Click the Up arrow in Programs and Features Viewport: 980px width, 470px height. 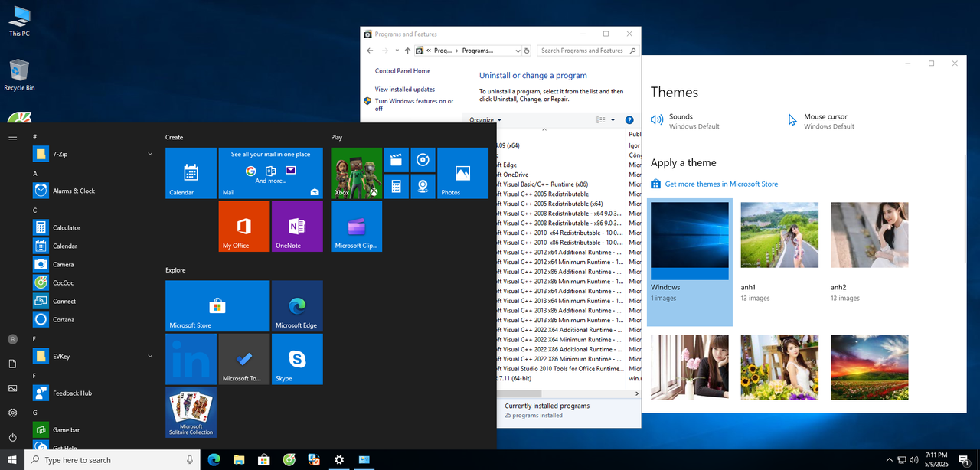[407, 51]
